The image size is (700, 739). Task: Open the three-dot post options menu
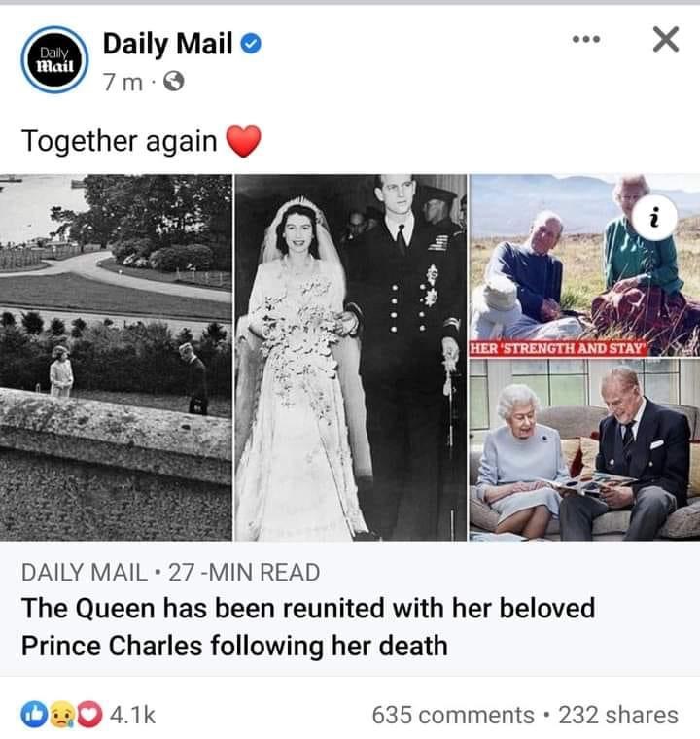(x=586, y=39)
